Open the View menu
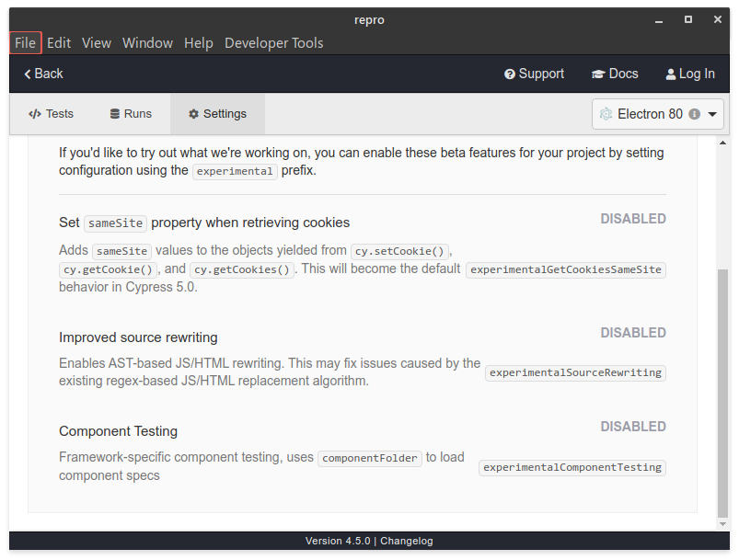The height and width of the screenshot is (560, 739). click(97, 43)
